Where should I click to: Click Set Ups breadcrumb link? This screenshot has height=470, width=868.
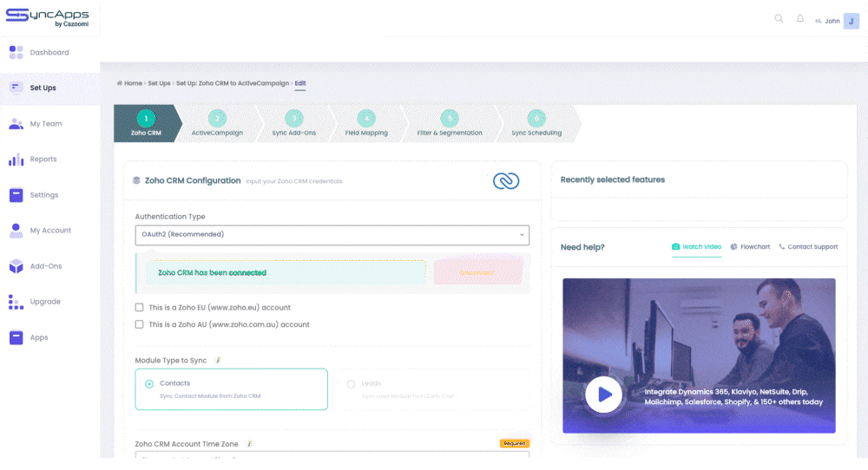[x=160, y=83]
